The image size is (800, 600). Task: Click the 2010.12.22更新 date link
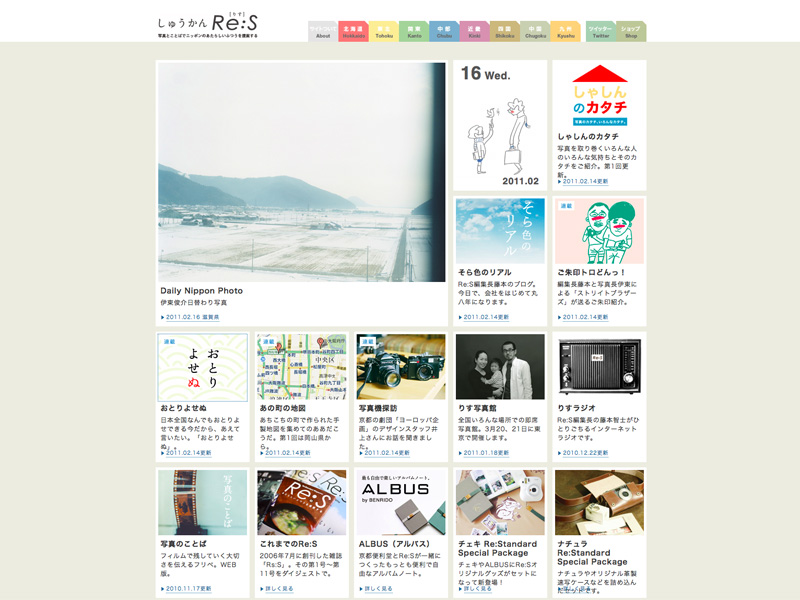585,453
